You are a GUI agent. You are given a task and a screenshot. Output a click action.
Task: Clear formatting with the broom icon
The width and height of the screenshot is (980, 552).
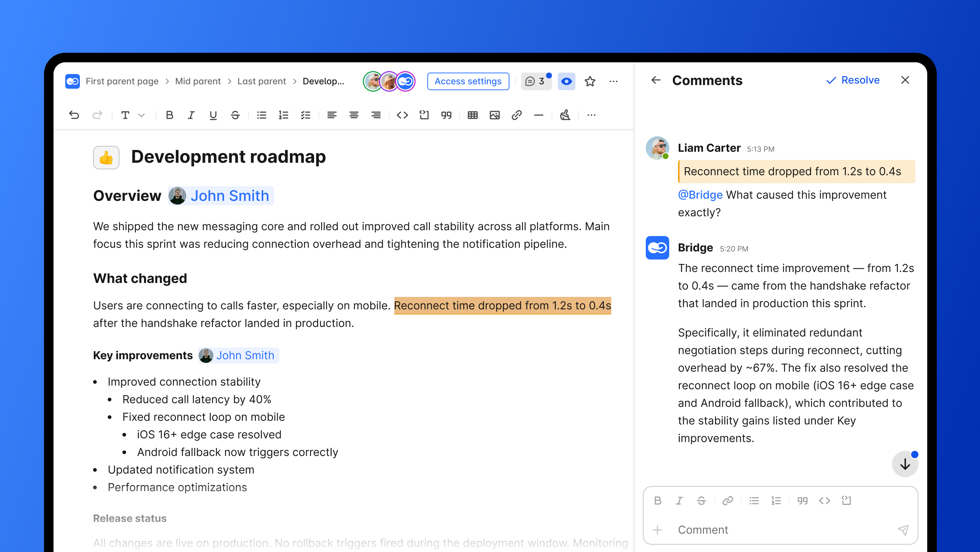click(565, 115)
